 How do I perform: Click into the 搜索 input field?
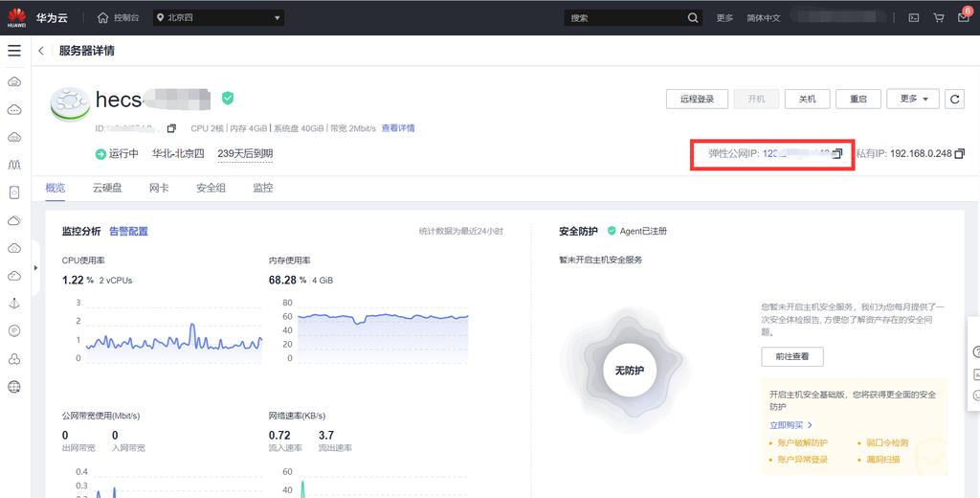click(625, 18)
